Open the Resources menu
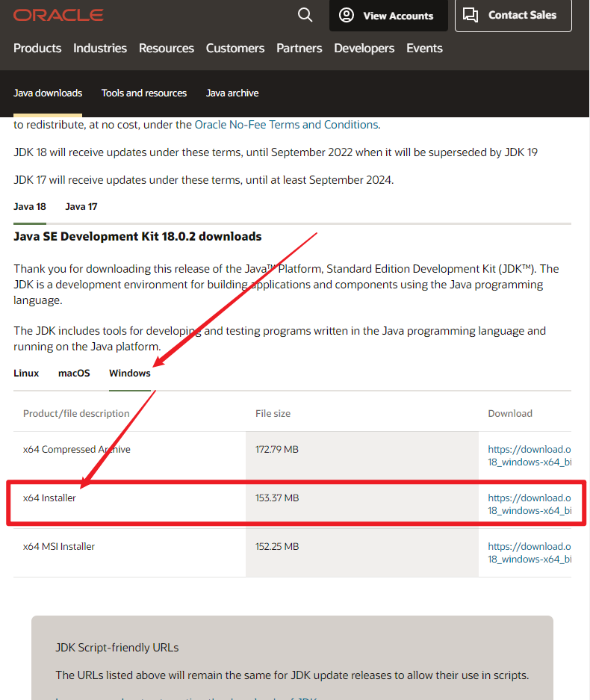This screenshot has height=700, width=590. pyautogui.click(x=167, y=49)
